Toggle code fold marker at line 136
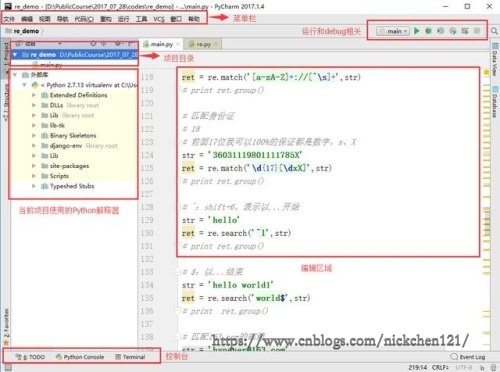This screenshot has width=500, height=372. pyautogui.click(x=178, y=311)
